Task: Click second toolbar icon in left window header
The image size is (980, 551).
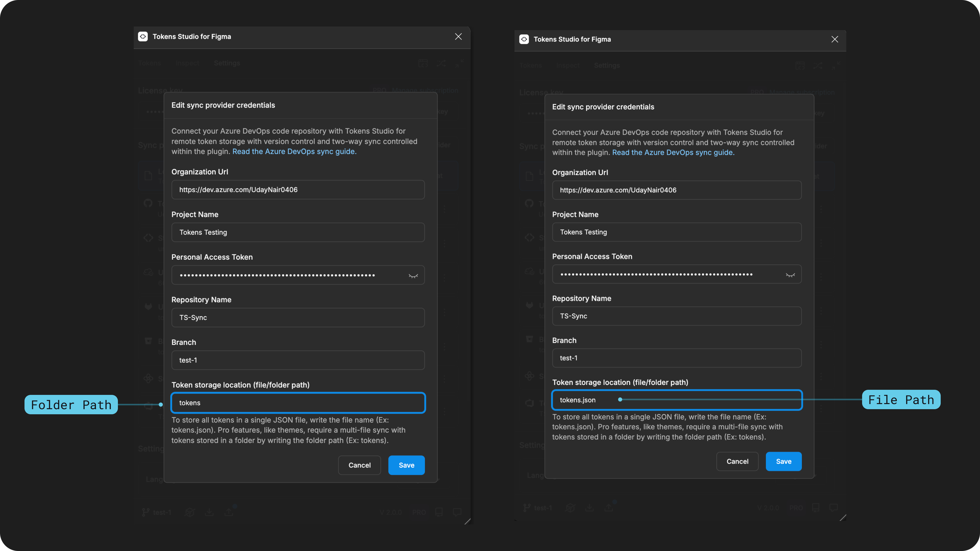Action: pos(441,63)
